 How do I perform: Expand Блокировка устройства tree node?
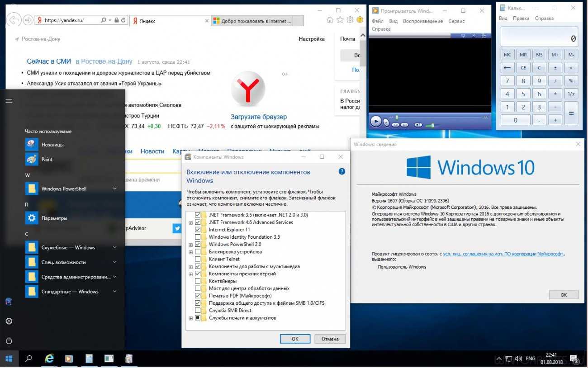tap(191, 252)
